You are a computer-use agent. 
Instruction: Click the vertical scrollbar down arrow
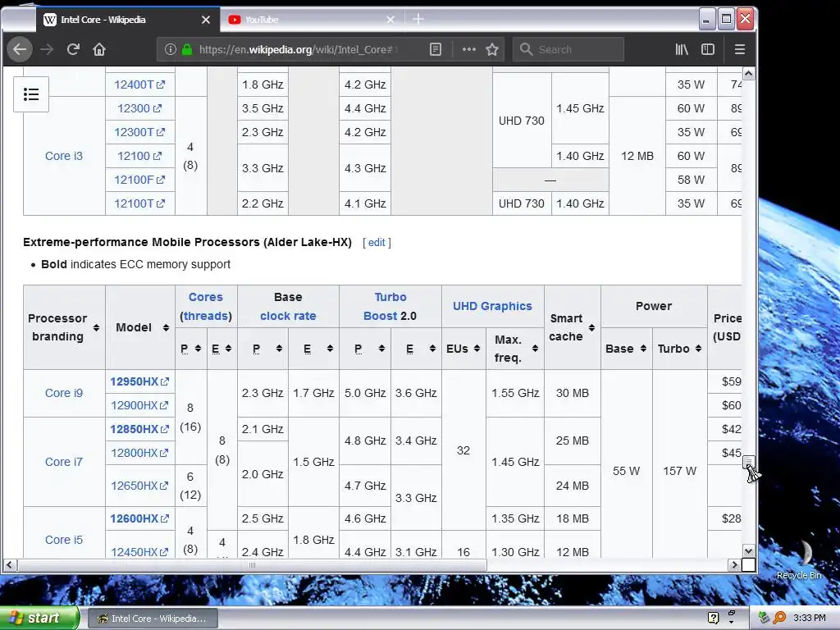pyautogui.click(x=748, y=550)
